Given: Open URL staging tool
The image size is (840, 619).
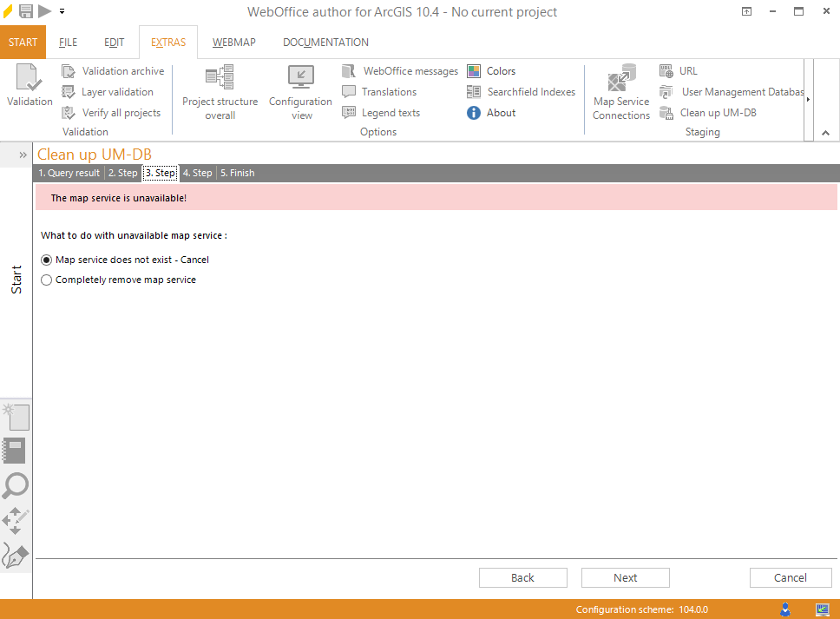Looking at the screenshot, I should pyautogui.click(x=679, y=71).
